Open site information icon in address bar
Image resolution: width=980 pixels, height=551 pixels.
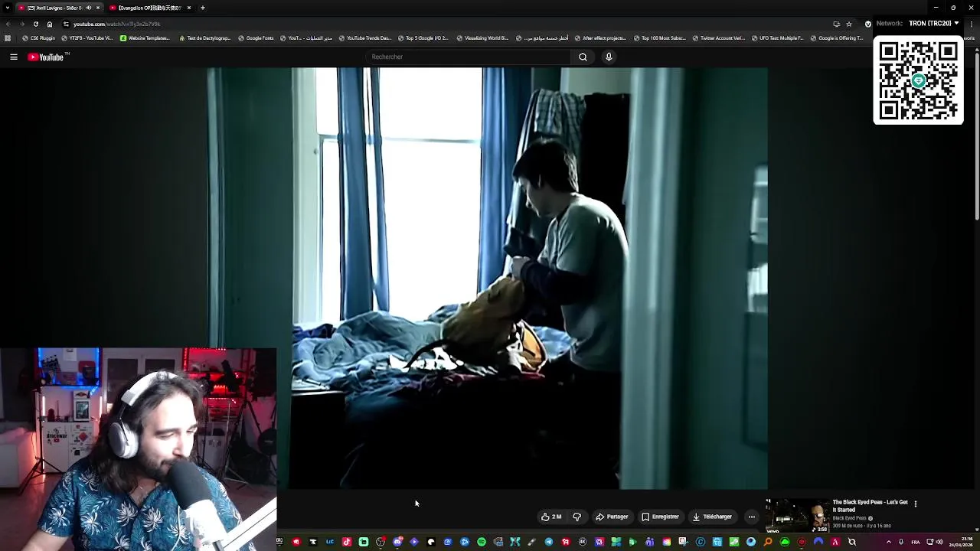click(x=66, y=24)
